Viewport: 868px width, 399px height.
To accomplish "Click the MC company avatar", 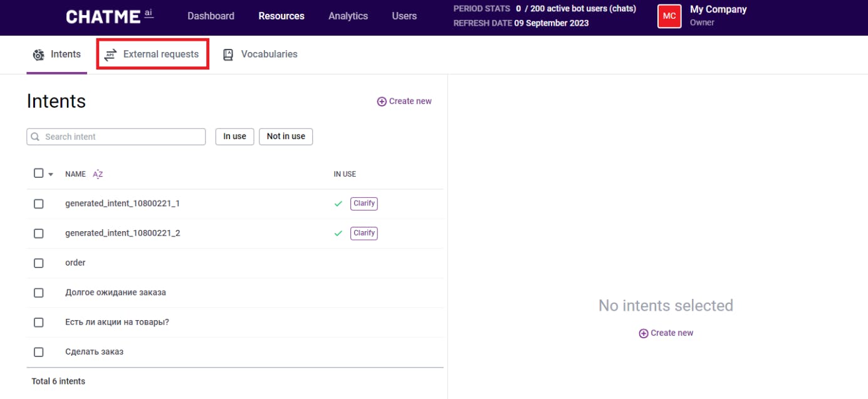I will (x=669, y=16).
